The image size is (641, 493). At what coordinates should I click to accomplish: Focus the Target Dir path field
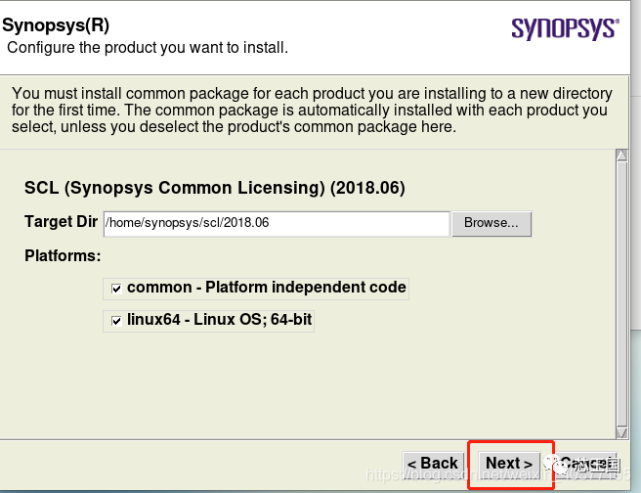276,223
